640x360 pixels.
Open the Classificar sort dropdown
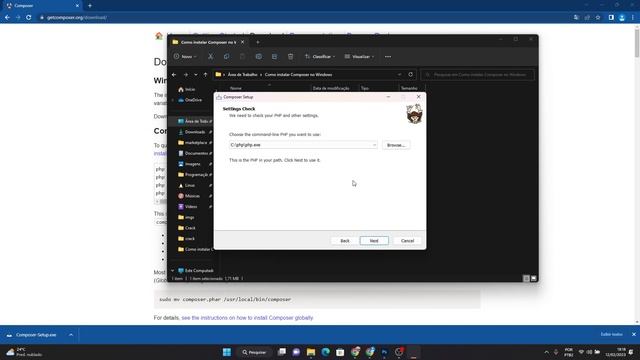tap(320, 57)
